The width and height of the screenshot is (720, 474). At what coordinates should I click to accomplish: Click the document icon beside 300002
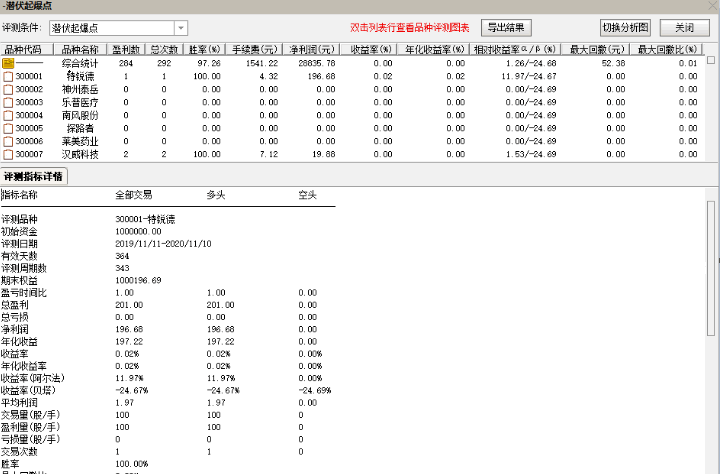(x=8, y=89)
